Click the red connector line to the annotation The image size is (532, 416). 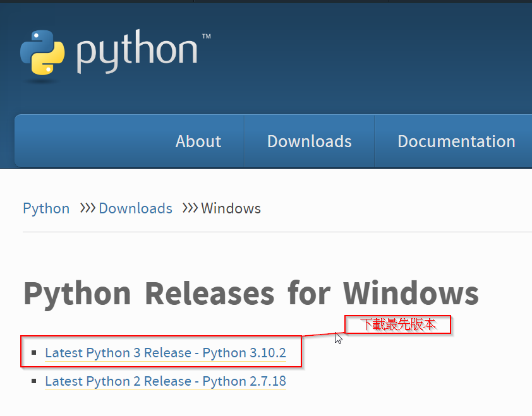[x=322, y=334]
